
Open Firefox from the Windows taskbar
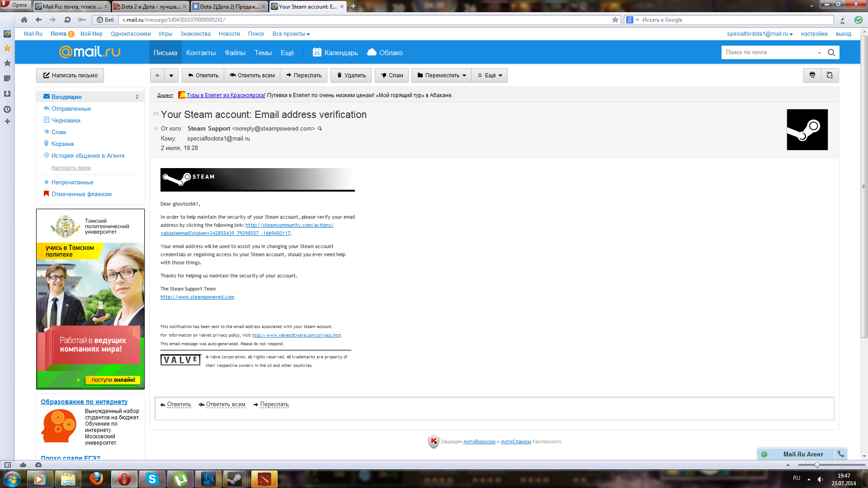(96, 479)
